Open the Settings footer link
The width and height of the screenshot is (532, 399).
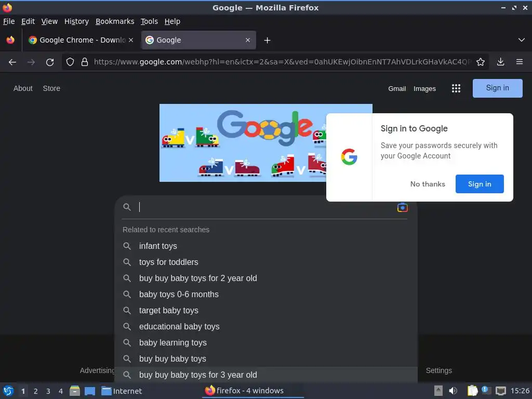(x=438, y=370)
